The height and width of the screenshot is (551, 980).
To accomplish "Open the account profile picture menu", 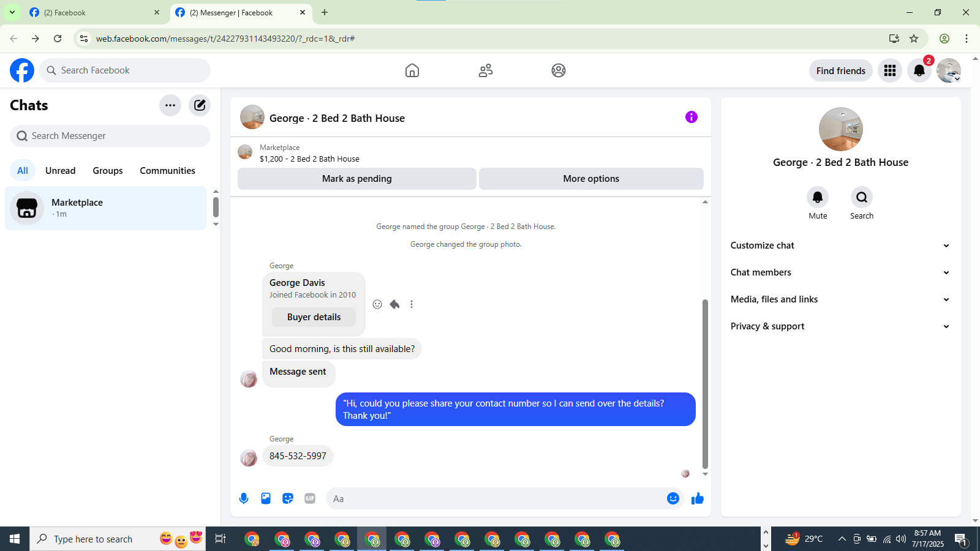I will 949,70.
